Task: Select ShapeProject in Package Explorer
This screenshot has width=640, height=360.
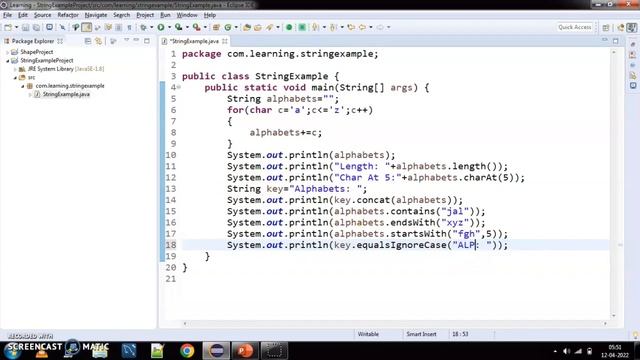Action: coord(36,52)
